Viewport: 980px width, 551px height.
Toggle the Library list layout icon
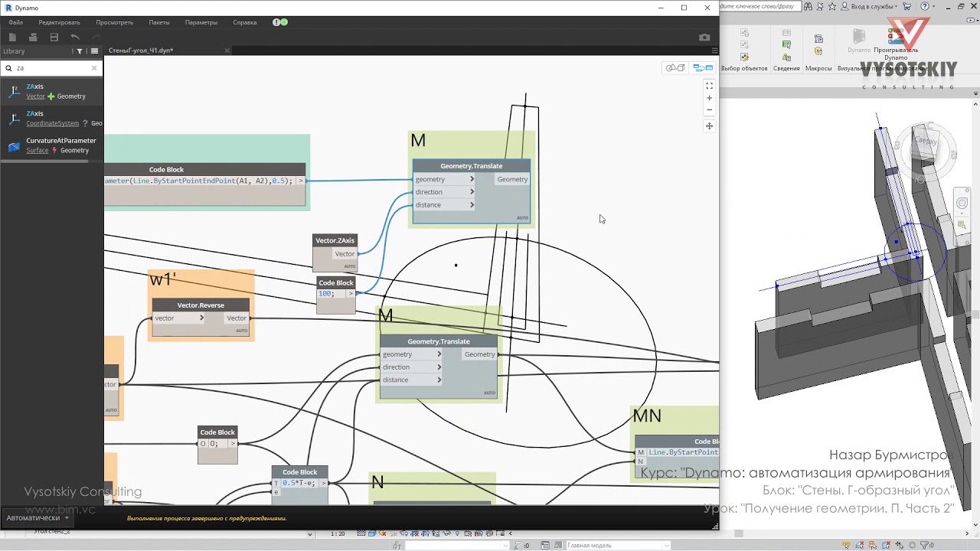pyautogui.click(x=94, y=51)
